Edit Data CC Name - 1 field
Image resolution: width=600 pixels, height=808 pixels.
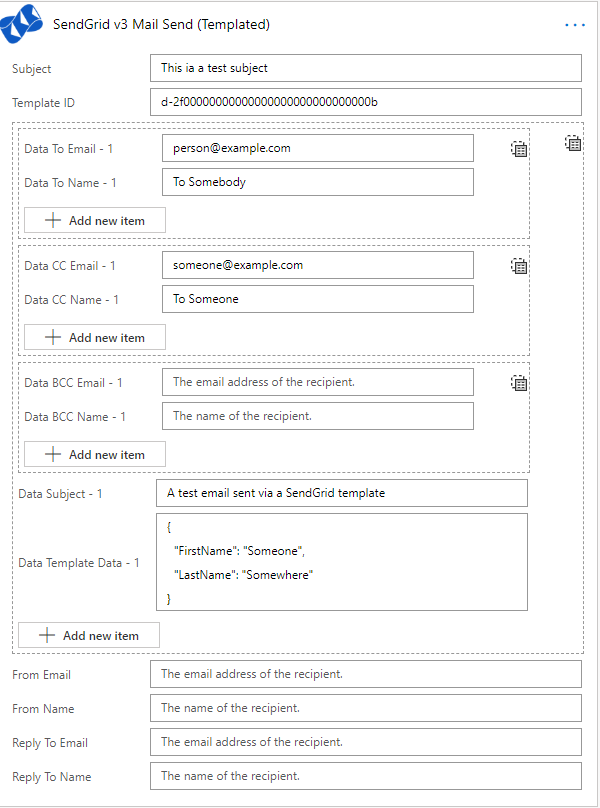pos(318,299)
